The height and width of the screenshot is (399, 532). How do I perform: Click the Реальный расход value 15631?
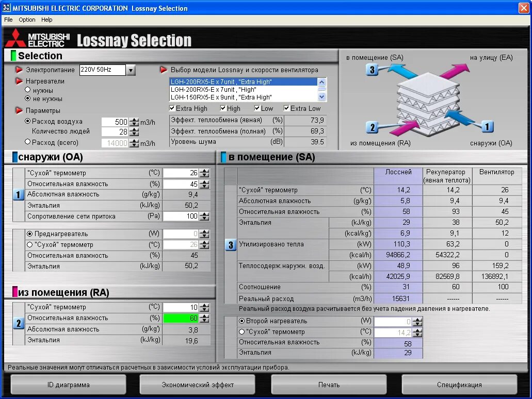pos(401,298)
